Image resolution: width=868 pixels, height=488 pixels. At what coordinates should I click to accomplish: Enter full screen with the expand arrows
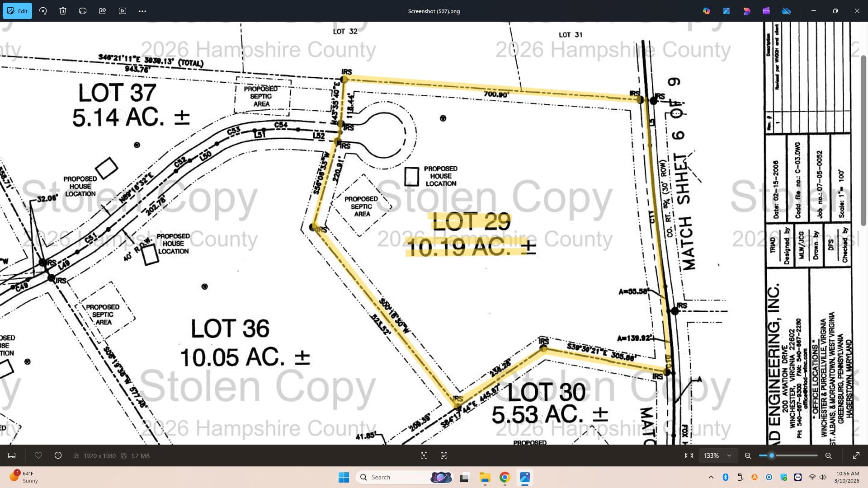click(856, 455)
